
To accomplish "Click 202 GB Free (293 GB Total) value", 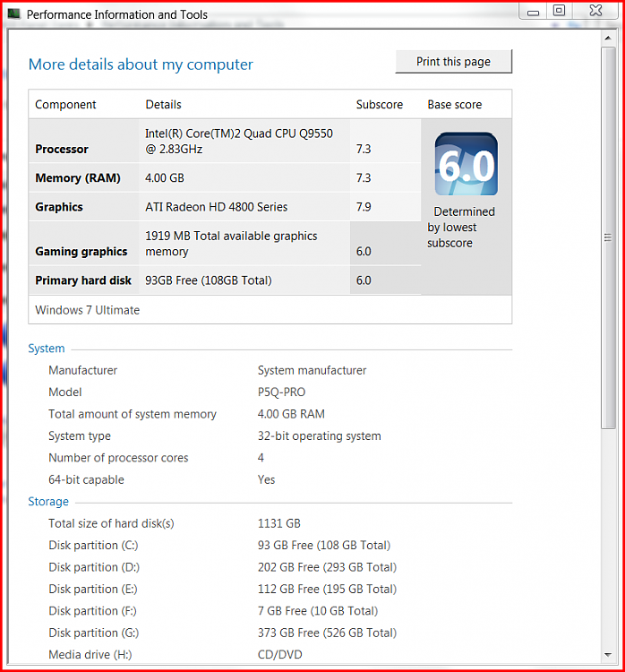I will [328, 567].
